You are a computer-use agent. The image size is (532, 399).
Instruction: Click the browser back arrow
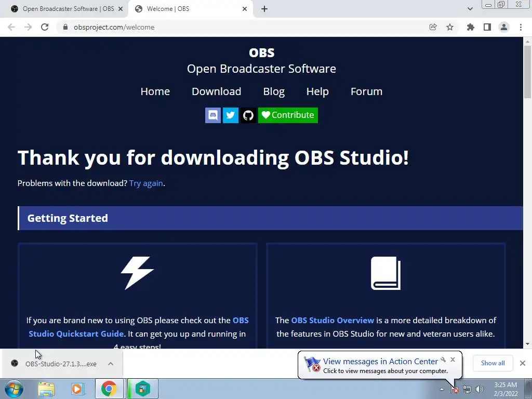[11, 27]
